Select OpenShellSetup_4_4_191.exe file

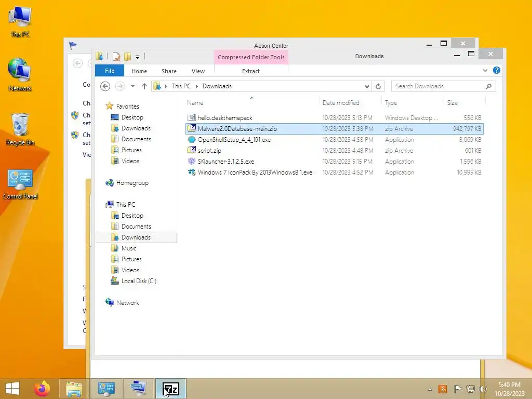click(x=335, y=139)
